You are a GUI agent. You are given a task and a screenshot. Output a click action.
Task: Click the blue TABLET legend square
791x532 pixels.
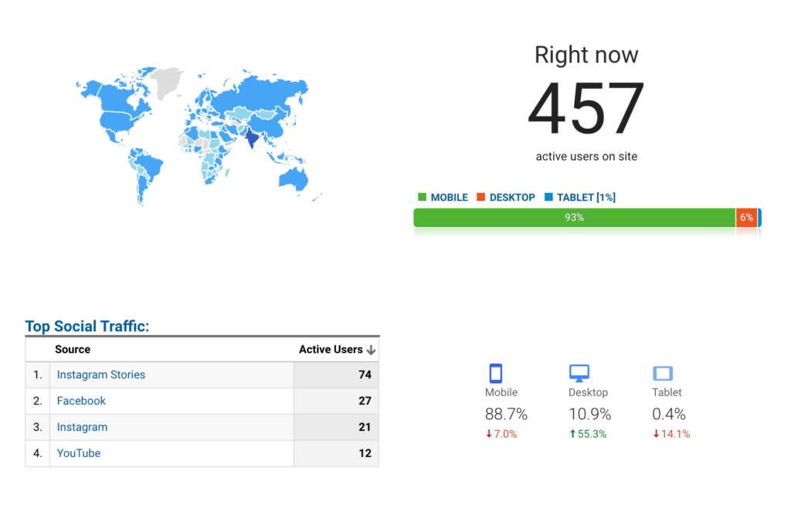[548, 197]
